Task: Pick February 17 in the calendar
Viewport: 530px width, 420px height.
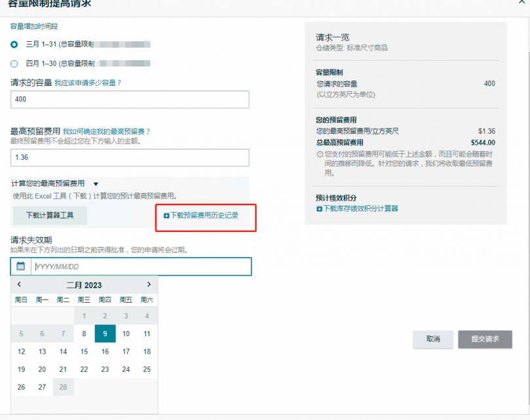Action: pos(126,352)
